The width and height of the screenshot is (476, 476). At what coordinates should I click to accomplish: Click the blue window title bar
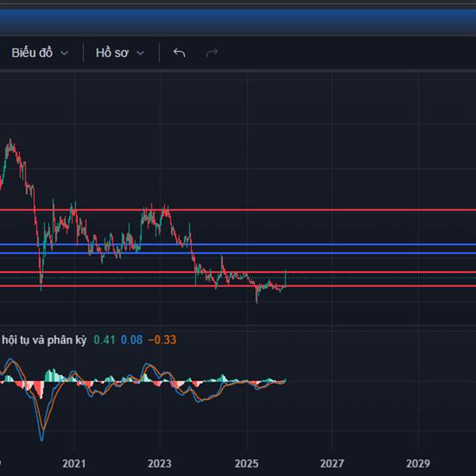[238, 19]
